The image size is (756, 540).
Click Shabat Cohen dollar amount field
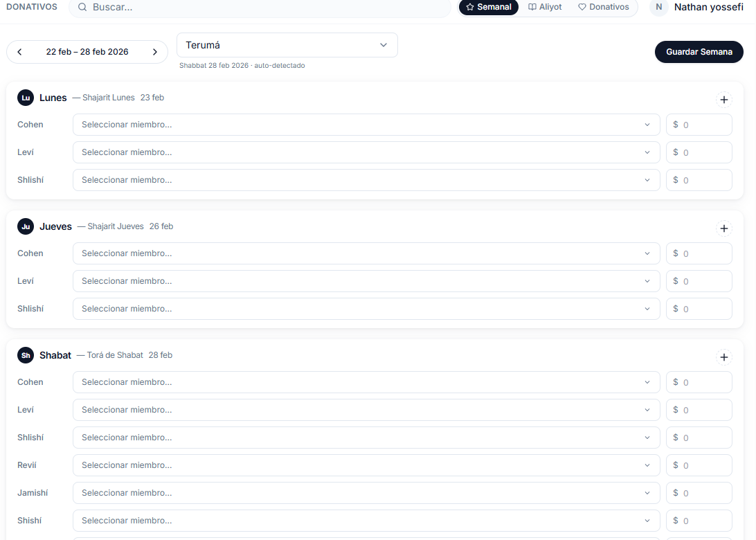click(703, 382)
